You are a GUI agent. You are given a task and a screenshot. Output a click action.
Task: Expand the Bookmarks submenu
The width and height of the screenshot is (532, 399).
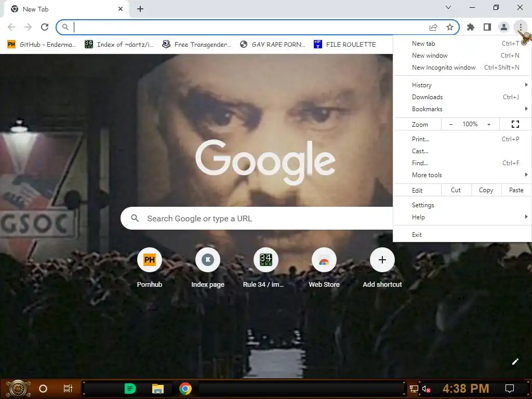click(462, 109)
